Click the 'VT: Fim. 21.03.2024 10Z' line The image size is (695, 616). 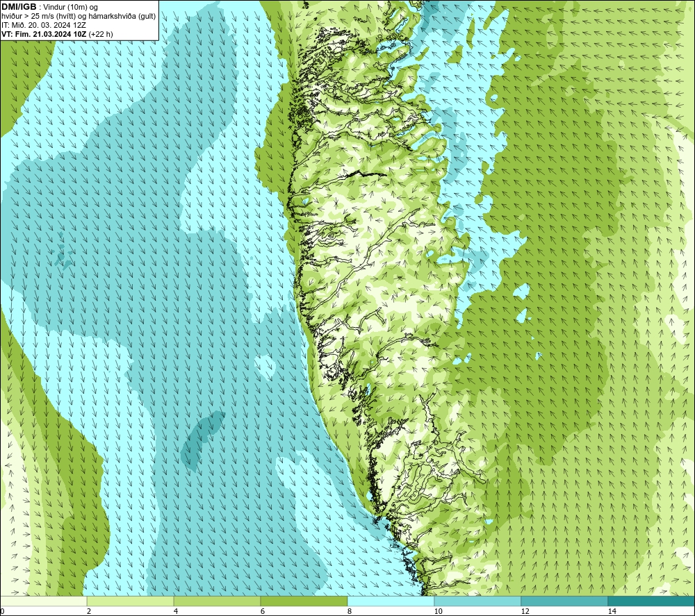[x=44, y=34]
